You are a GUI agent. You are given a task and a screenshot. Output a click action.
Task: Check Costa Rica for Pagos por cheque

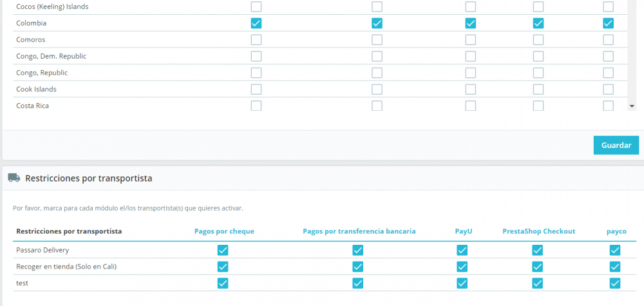click(256, 106)
